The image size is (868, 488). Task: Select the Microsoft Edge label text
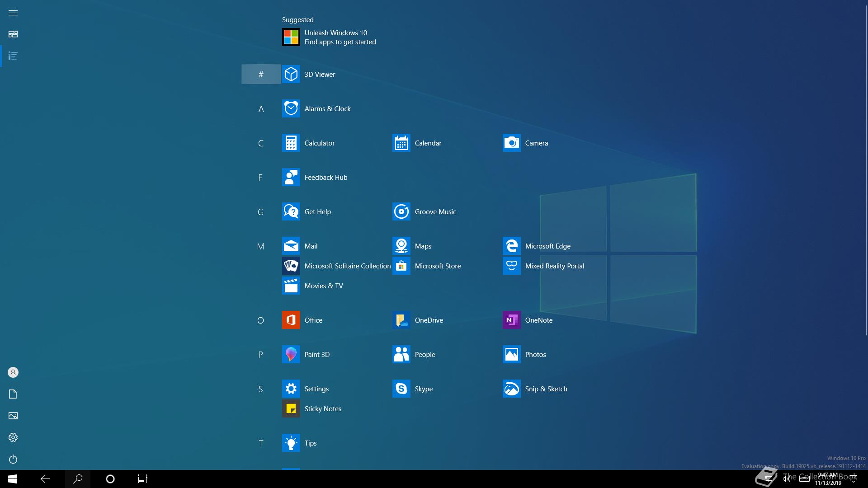tap(547, 246)
